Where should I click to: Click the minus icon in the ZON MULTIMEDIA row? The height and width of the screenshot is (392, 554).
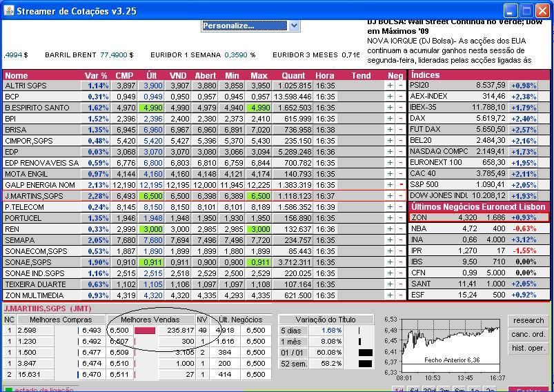click(401, 295)
